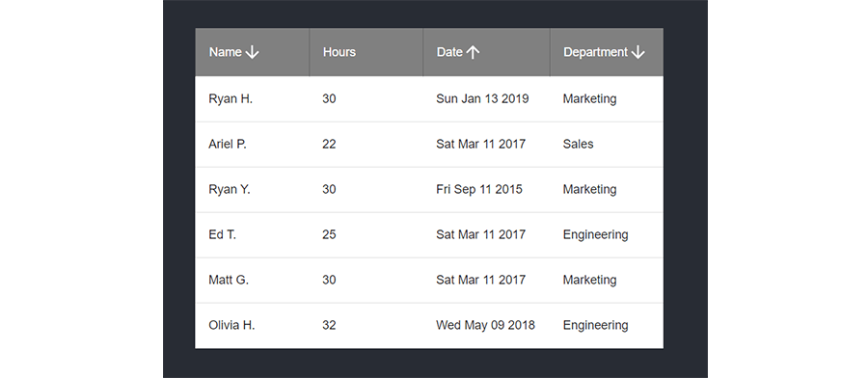Click the down arrow next to Name
This screenshot has width=868, height=378.
point(252,52)
